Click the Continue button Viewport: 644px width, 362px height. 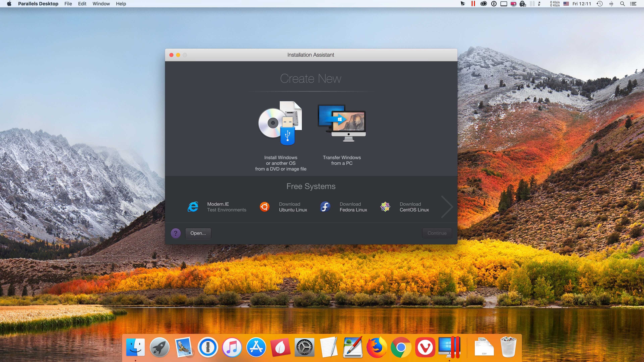(x=437, y=233)
